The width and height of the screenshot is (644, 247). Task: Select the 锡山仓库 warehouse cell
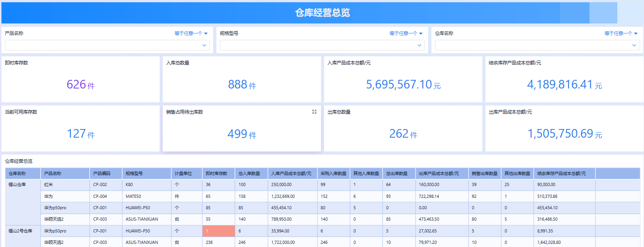coord(23,202)
